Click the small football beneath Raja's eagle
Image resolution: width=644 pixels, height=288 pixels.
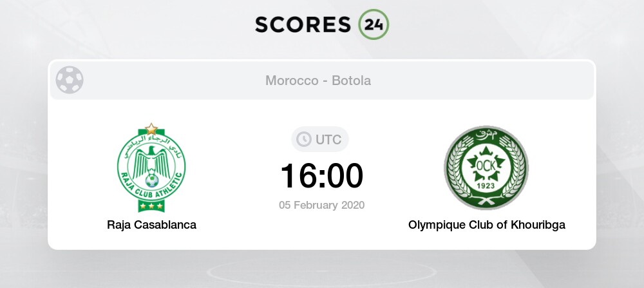coord(151,180)
